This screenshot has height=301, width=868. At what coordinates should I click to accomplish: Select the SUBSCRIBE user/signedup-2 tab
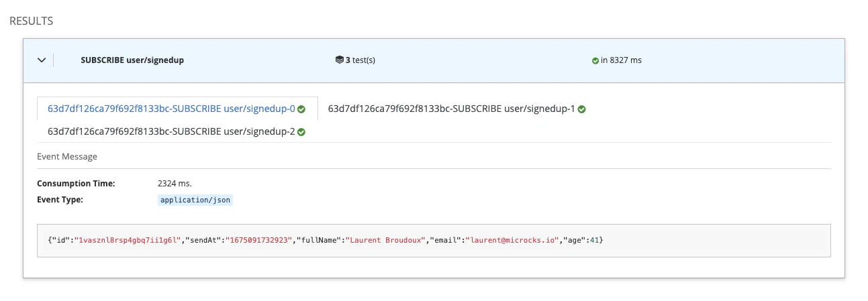tap(171, 131)
